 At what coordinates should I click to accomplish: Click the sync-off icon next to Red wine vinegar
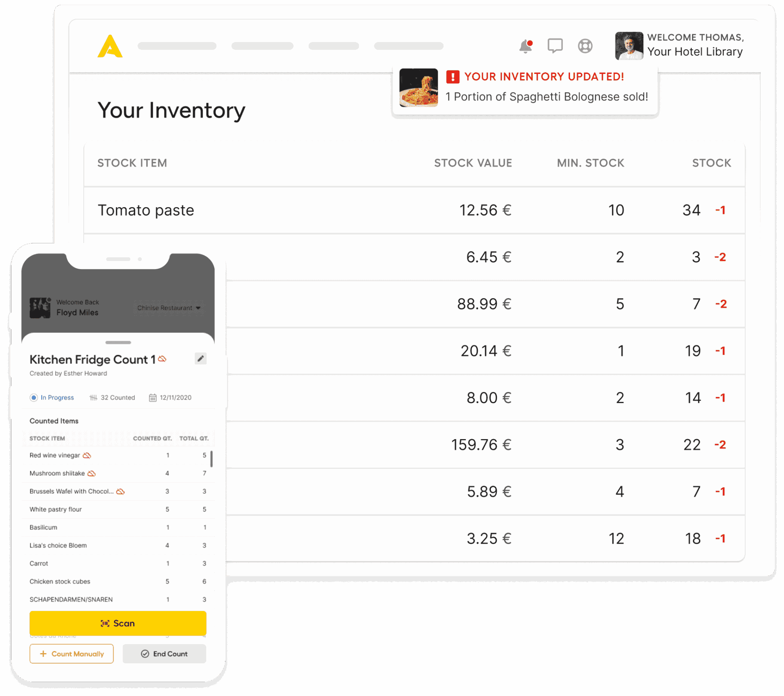(87, 455)
